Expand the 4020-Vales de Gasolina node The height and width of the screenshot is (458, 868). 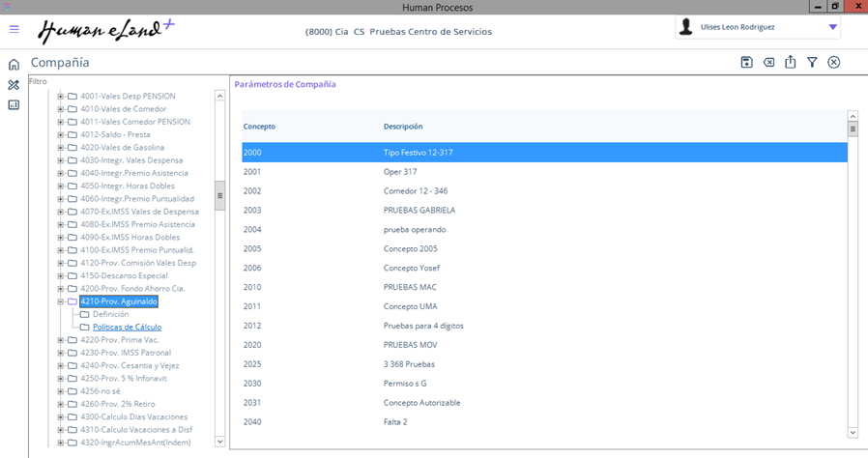[x=61, y=147]
